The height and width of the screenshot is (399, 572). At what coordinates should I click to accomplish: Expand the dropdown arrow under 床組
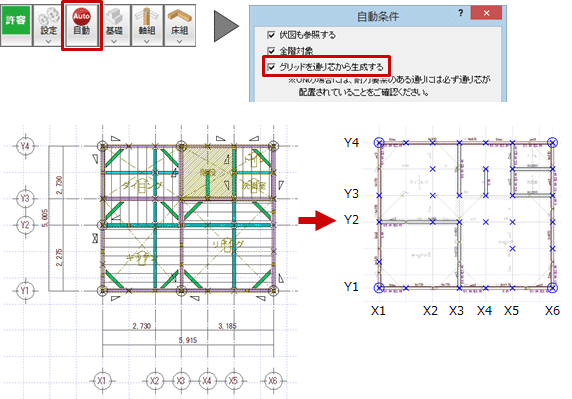click(x=179, y=42)
